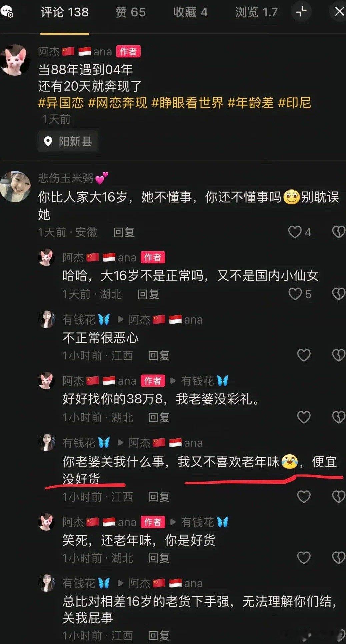This screenshot has width=346, height=644.
Task: Switch to the 赞 65 tab
Action: (x=131, y=12)
